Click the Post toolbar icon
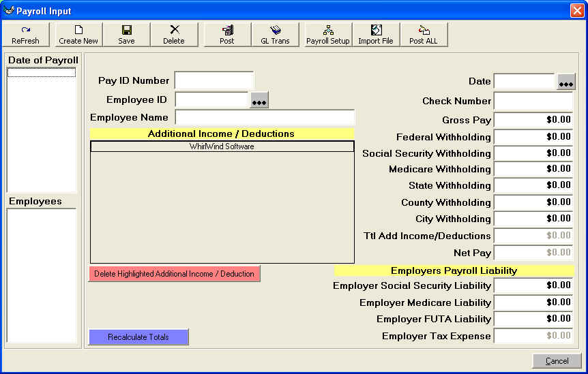This screenshot has width=588, height=374. click(x=227, y=30)
